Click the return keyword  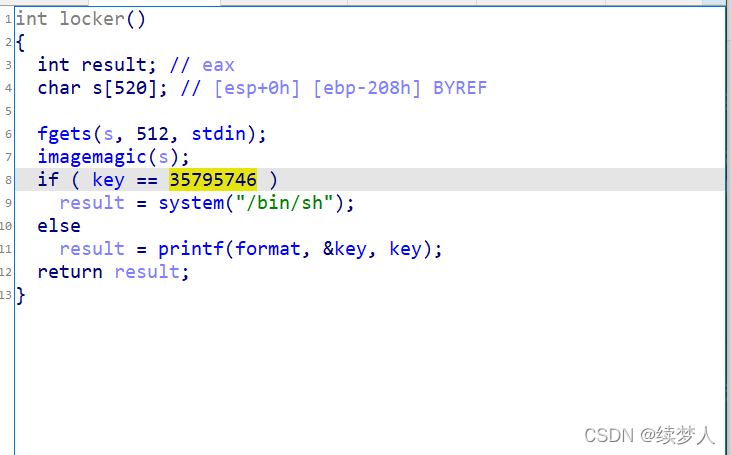pos(70,272)
